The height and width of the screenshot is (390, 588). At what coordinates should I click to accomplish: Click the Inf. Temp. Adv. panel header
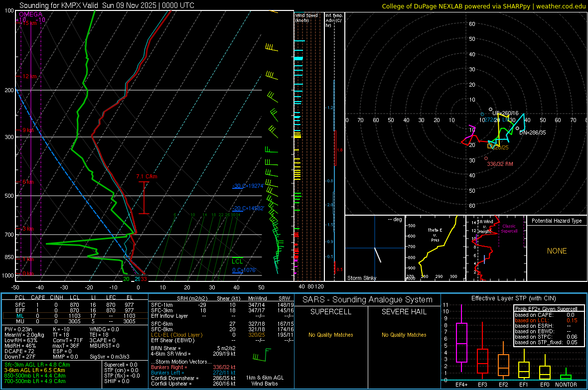[x=334, y=20]
